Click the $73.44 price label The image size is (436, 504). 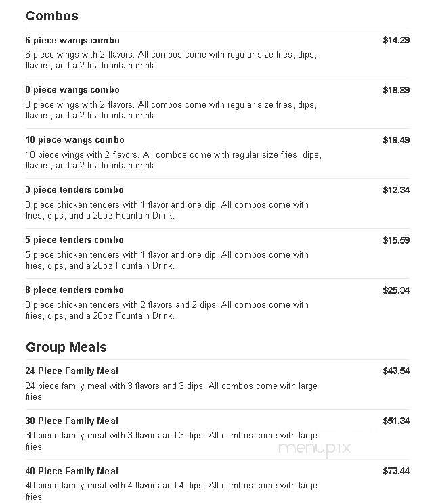396,472
